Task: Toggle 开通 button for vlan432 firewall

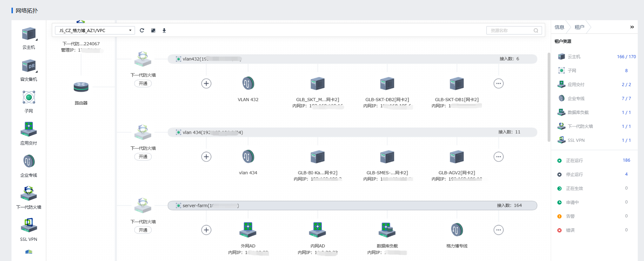Action: [x=143, y=84]
